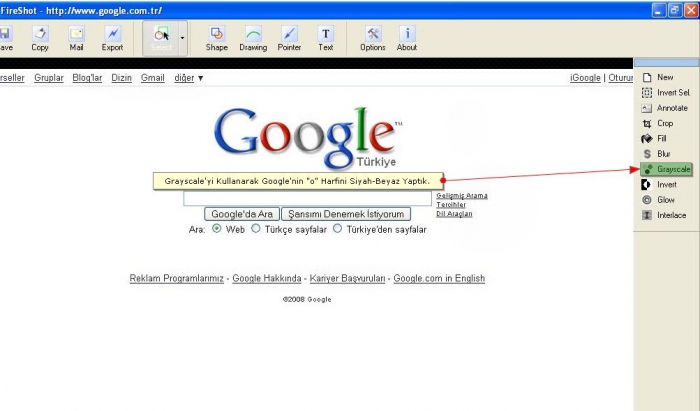Click the Copy toolbar icon
700x411 pixels.
[x=40, y=38]
